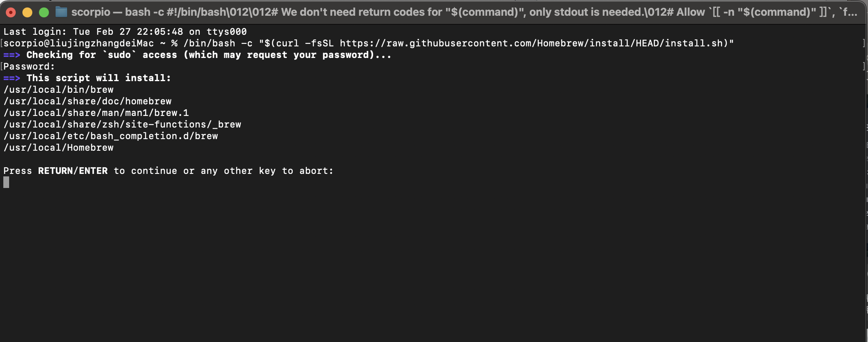This screenshot has width=868, height=342.
Task: Click the folder proxy icon in title bar
Action: (x=61, y=12)
